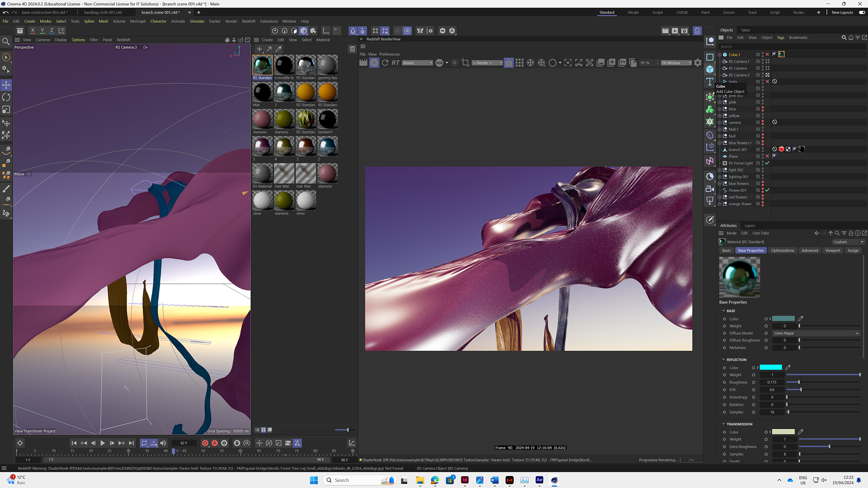Add a camera object from the palette
Viewport: 868px width, 488px height.
point(710,189)
